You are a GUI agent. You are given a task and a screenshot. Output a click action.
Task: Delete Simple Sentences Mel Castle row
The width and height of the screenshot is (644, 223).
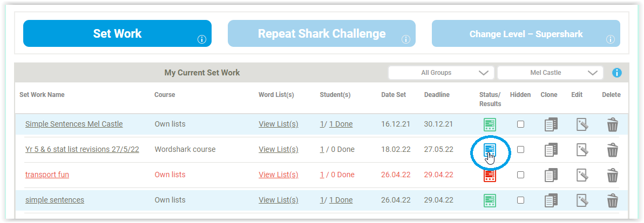click(x=612, y=124)
